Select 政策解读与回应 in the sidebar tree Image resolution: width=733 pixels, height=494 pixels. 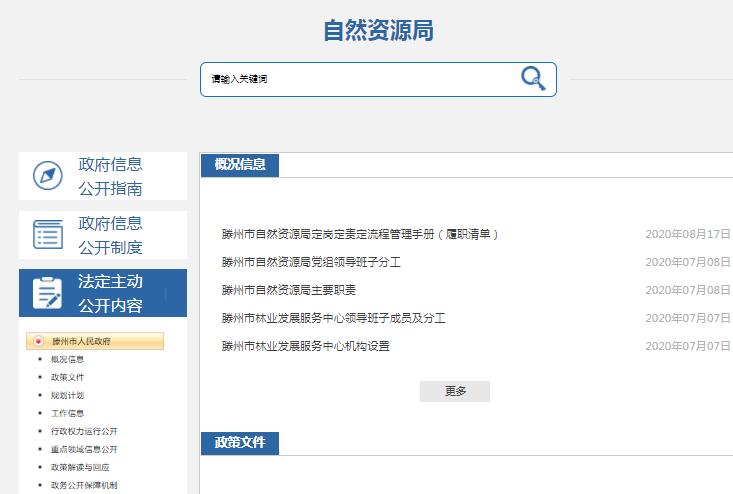(x=80, y=467)
